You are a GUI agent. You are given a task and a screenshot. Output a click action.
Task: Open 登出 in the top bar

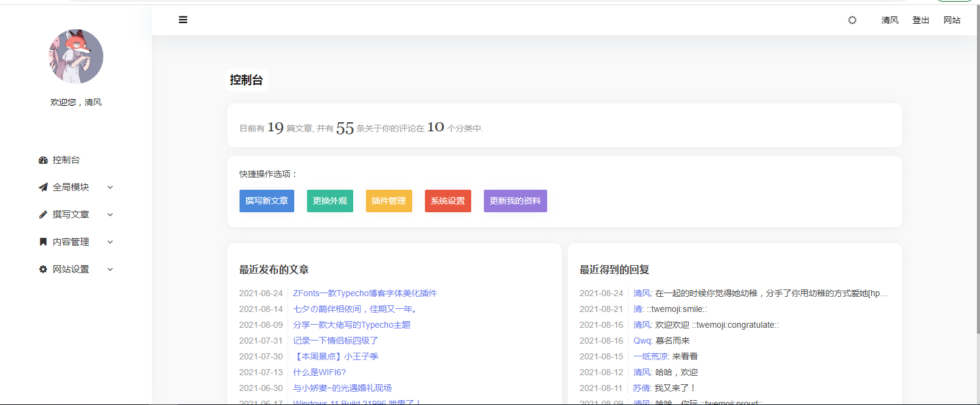tap(920, 20)
